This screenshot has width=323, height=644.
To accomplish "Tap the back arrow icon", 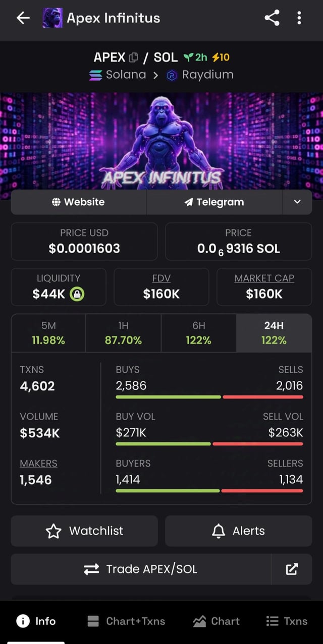I will coord(23,19).
